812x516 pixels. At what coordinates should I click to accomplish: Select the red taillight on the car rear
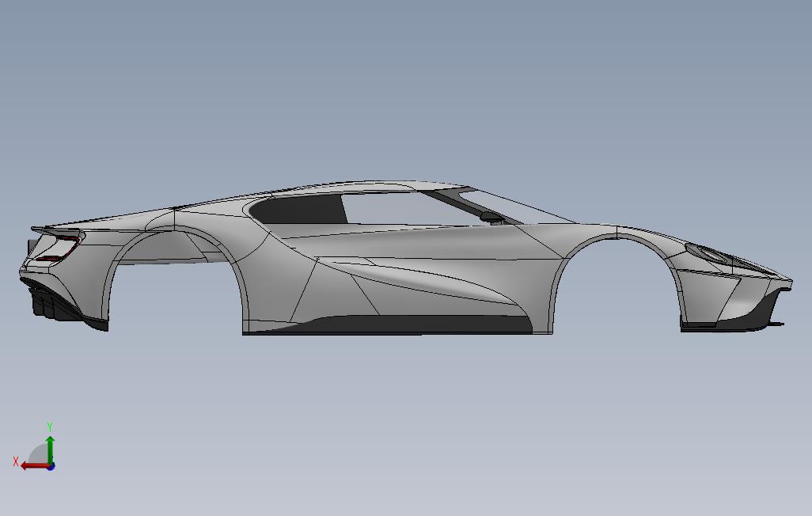pyautogui.click(x=59, y=249)
